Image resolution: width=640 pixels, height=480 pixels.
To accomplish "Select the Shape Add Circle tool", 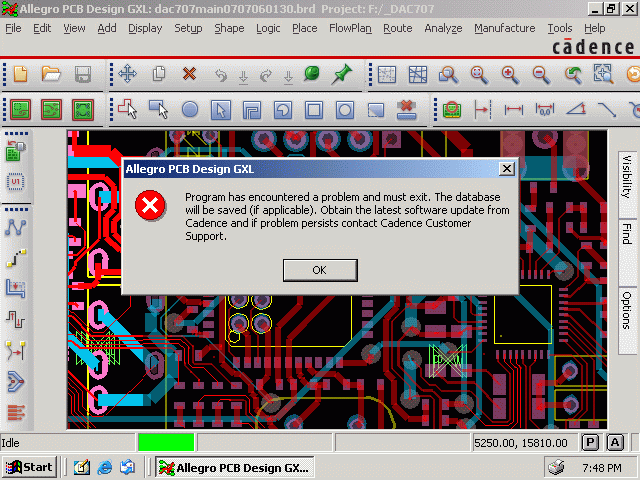I will click(190, 109).
